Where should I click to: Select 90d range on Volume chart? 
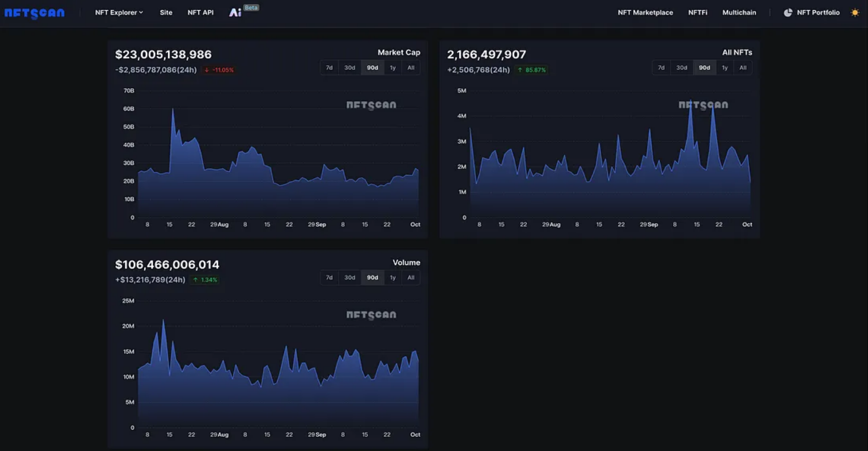[372, 277]
